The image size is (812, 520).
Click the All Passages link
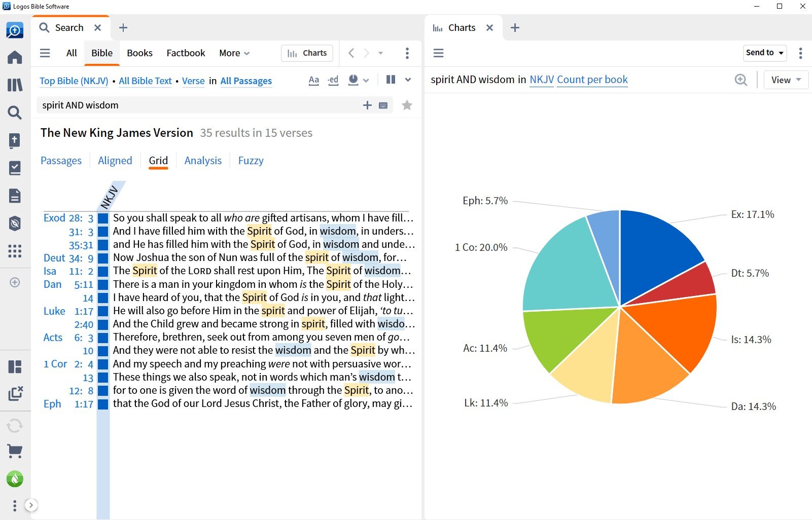tap(246, 81)
